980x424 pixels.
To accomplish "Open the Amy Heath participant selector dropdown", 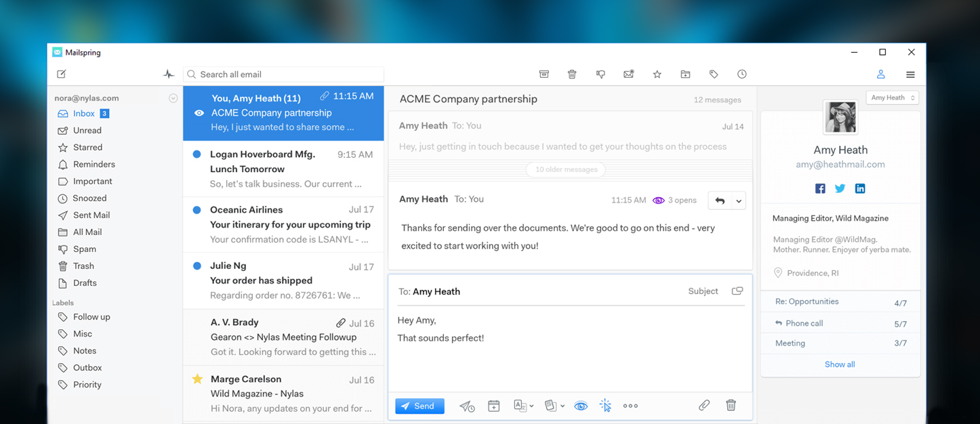I will (892, 98).
